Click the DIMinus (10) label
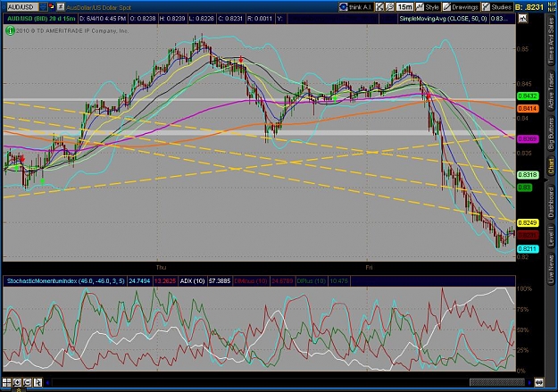The width and height of the screenshot is (558, 392). [251, 281]
